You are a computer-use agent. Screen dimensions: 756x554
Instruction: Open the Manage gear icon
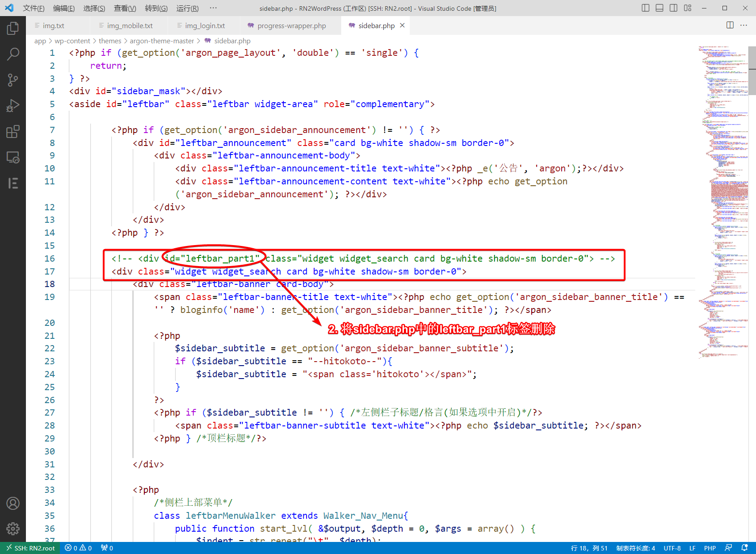coord(13,529)
